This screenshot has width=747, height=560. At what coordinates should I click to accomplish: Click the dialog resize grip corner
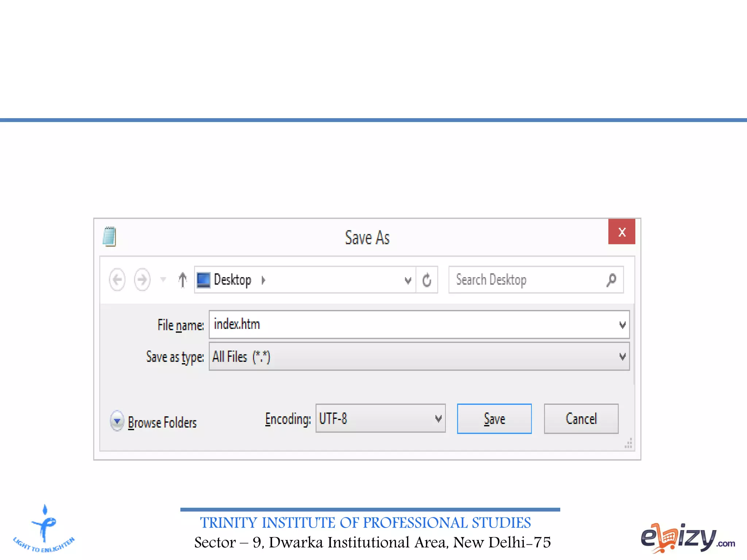pos(628,444)
